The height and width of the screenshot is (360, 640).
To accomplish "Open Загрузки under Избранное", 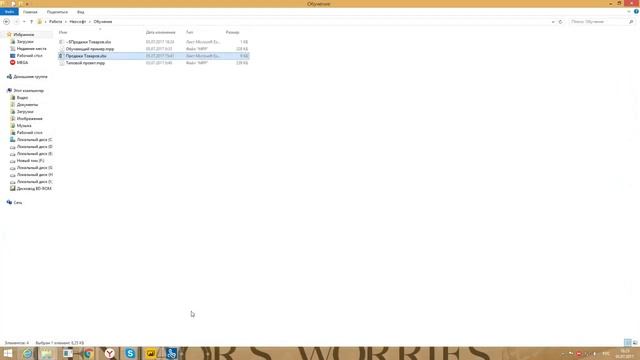I will 25,42.
